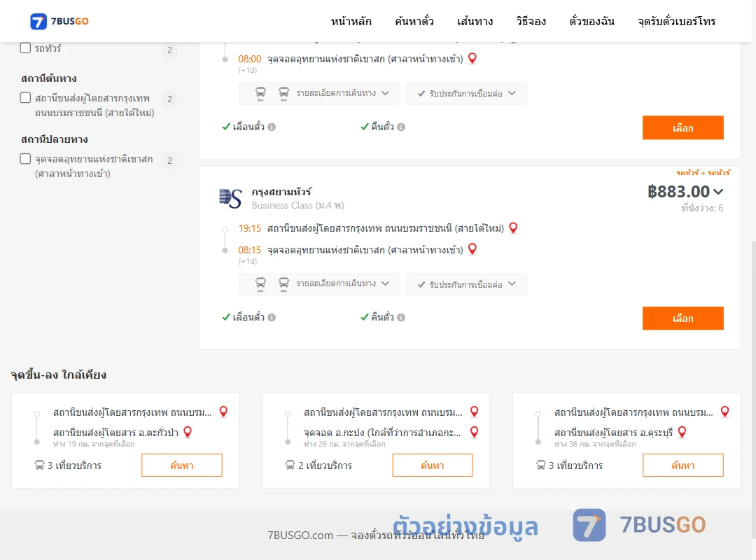Click info icon next to เลื่อนตั๋ว in 08:15 card
The width and height of the screenshot is (756, 560).
point(272,317)
